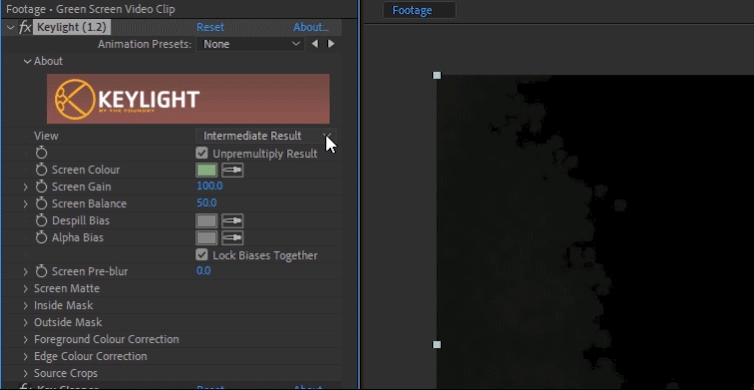Expand the Screen Balance property

point(25,204)
